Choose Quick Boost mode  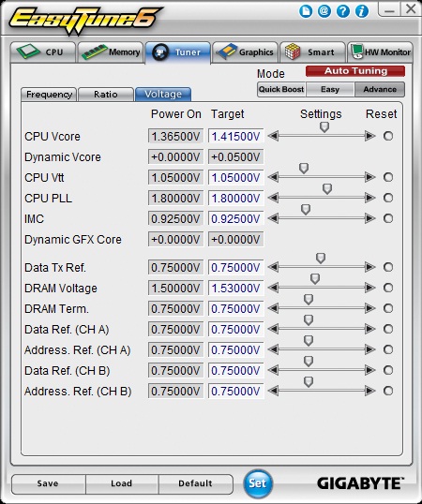(281, 89)
